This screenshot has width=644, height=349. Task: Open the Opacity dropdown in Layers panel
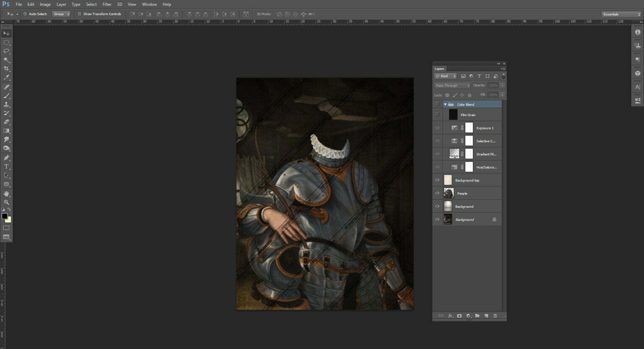coord(502,85)
